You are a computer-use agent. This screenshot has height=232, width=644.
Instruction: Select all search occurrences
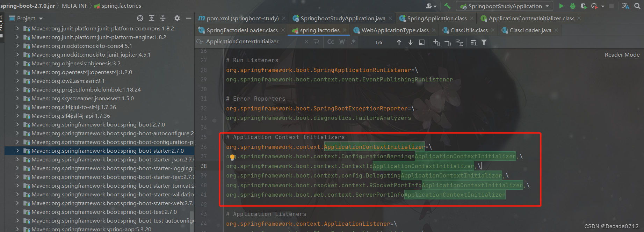click(x=459, y=43)
